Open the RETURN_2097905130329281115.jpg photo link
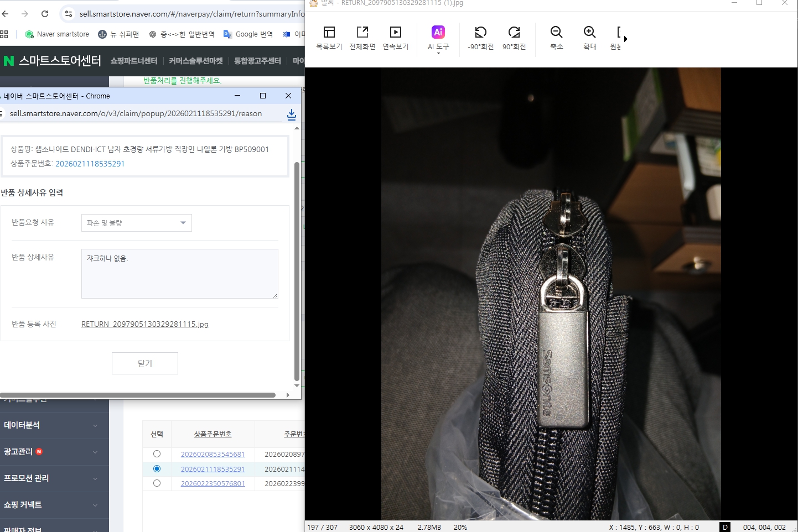798x532 pixels. [145, 324]
